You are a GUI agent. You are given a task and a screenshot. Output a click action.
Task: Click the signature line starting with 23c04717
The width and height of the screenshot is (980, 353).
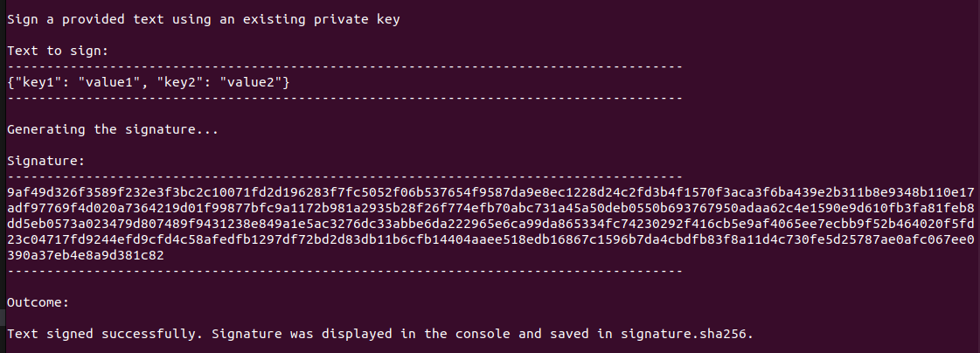(490, 239)
